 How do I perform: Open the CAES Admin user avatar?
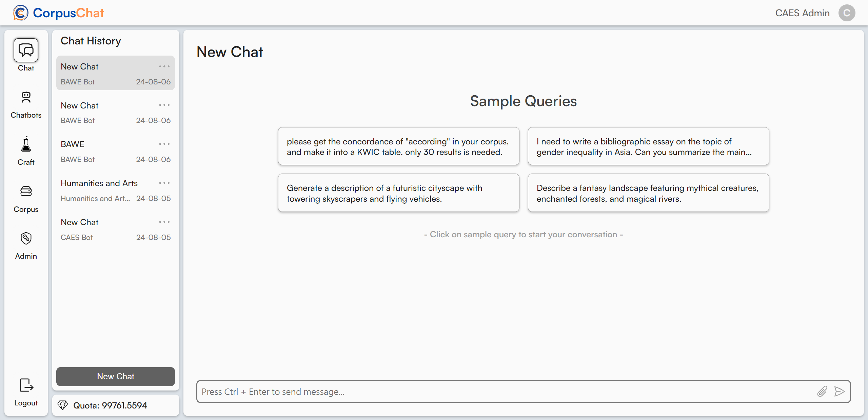point(847,13)
